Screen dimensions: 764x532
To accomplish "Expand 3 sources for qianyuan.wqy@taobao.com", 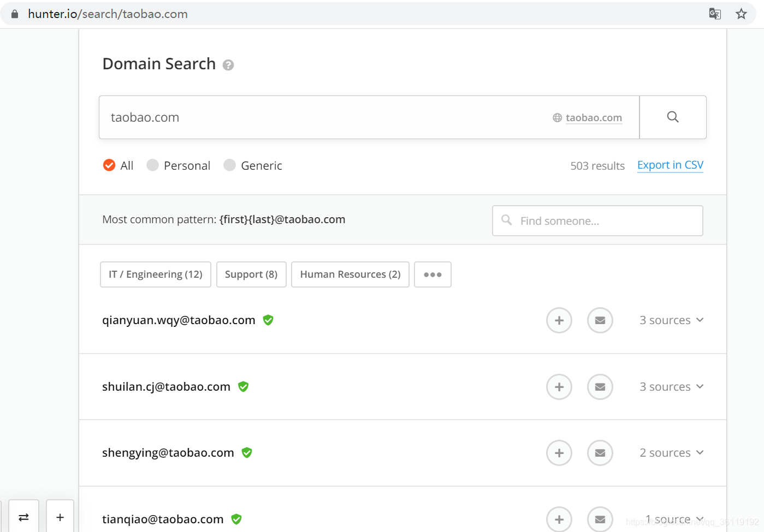I will coord(672,320).
